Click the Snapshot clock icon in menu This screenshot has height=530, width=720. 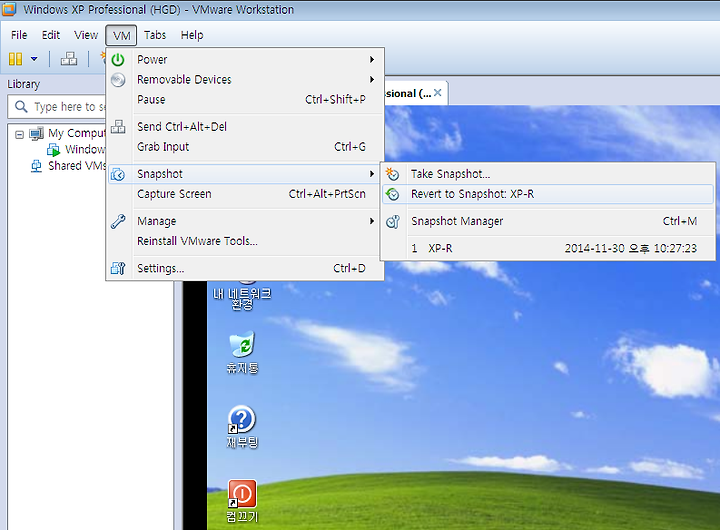tap(118, 175)
